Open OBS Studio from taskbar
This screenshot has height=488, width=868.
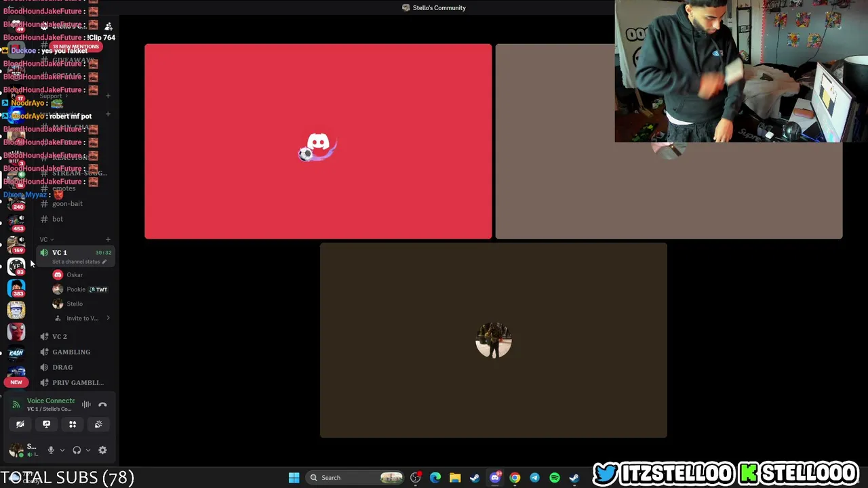(x=416, y=478)
